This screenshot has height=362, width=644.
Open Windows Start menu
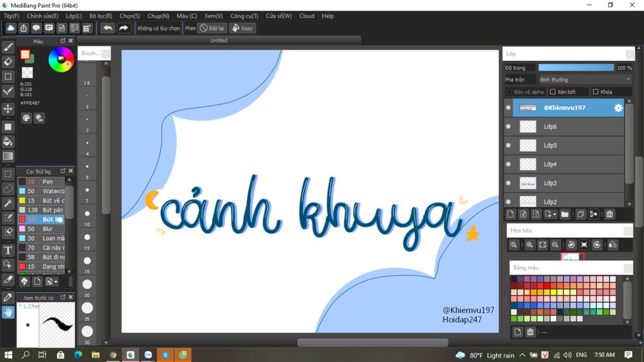[8, 354]
